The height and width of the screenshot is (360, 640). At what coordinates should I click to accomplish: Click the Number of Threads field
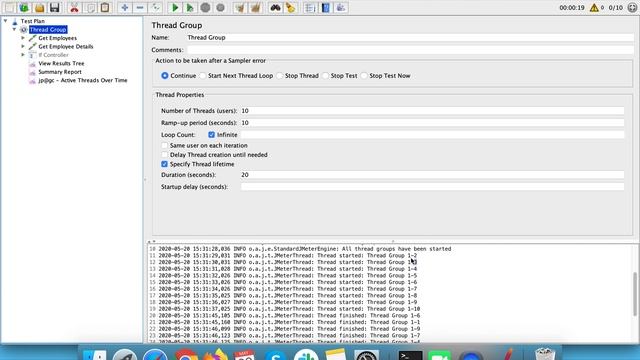pos(432,111)
